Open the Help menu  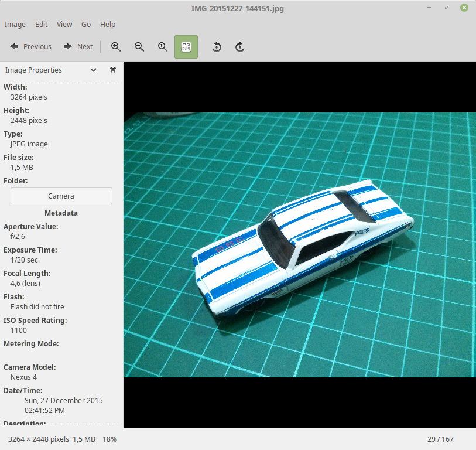pyautogui.click(x=108, y=25)
